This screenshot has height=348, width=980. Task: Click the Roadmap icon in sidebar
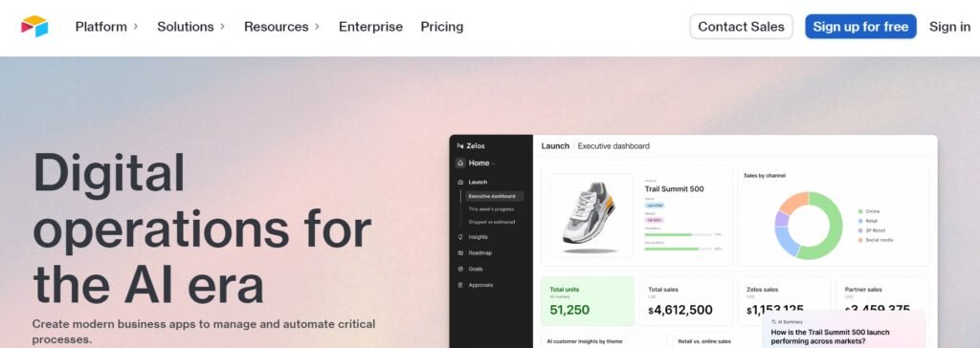[x=460, y=253]
